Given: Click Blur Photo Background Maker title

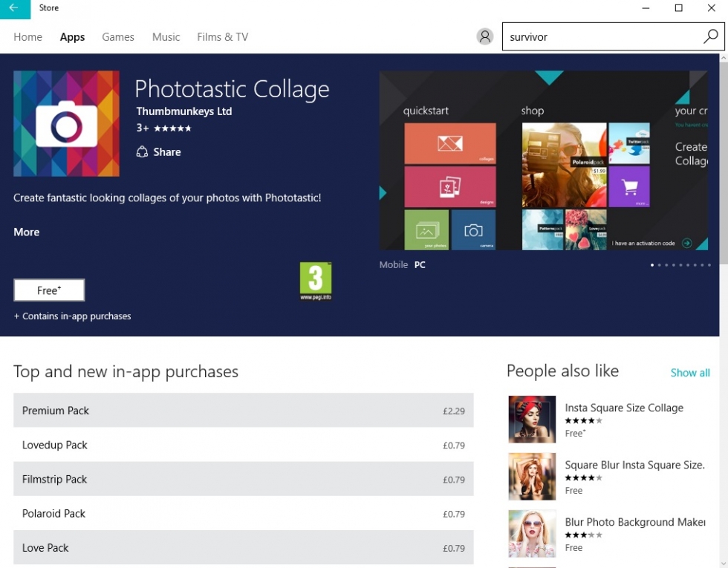Looking at the screenshot, I should pyautogui.click(x=635, y=522).
